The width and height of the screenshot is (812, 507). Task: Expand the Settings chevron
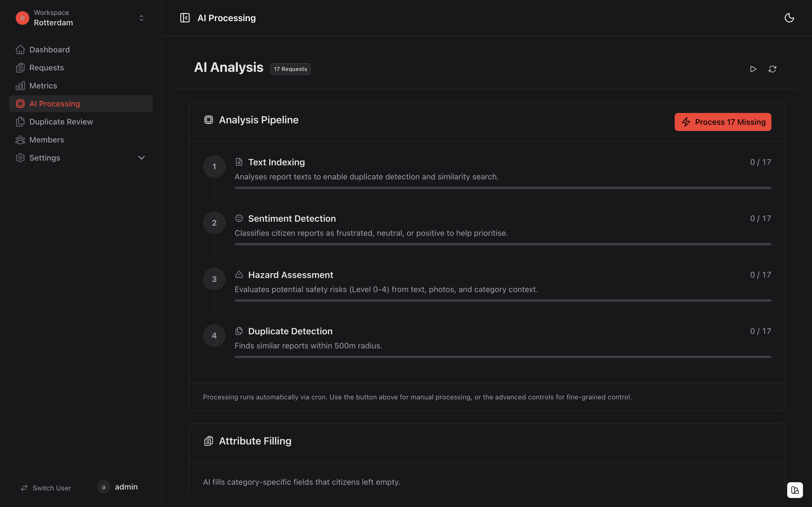(142, 158)
